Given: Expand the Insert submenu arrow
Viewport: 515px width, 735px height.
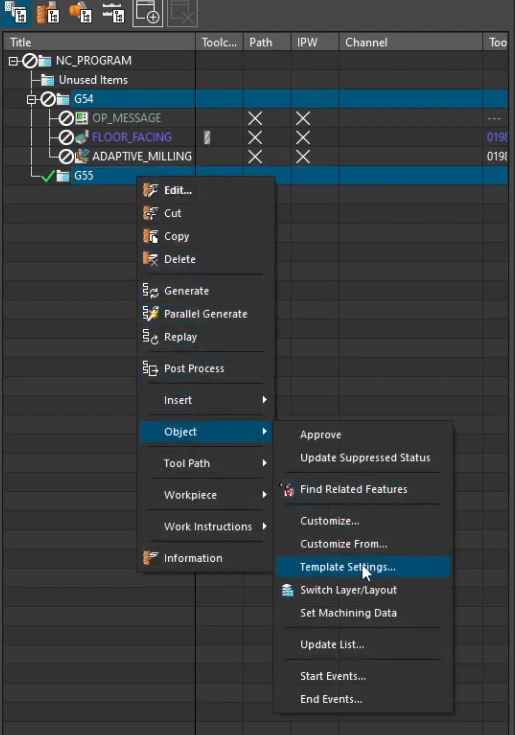Looking at the screenshot, I should click(264, 400).
